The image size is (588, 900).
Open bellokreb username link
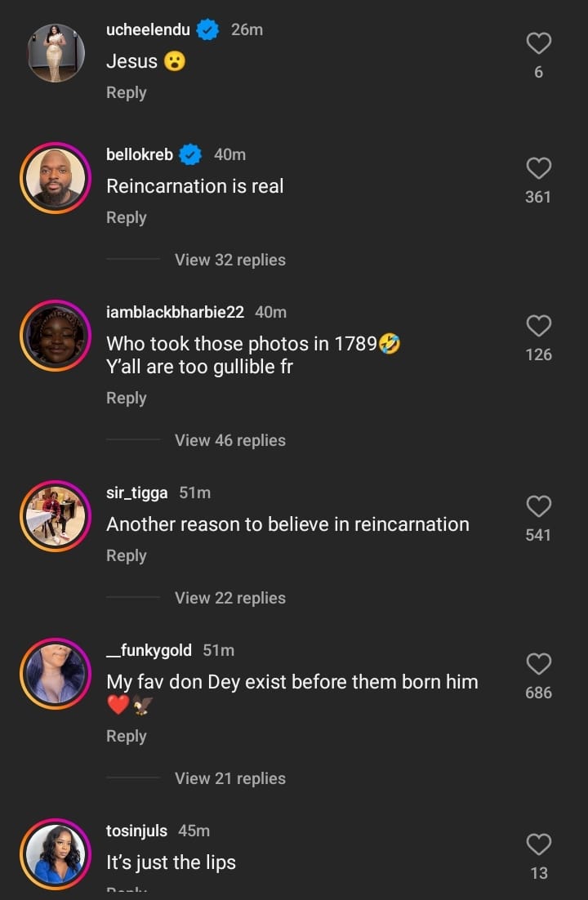(140, 154)
